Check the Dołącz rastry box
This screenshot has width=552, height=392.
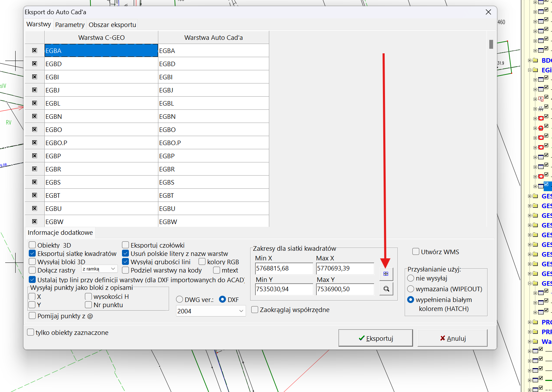point(32,270)
